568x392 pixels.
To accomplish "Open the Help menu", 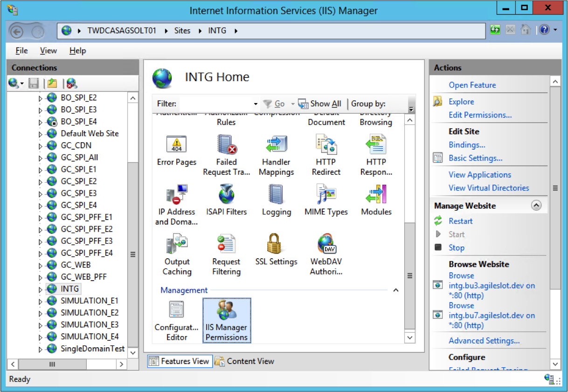I will point(77,51).
